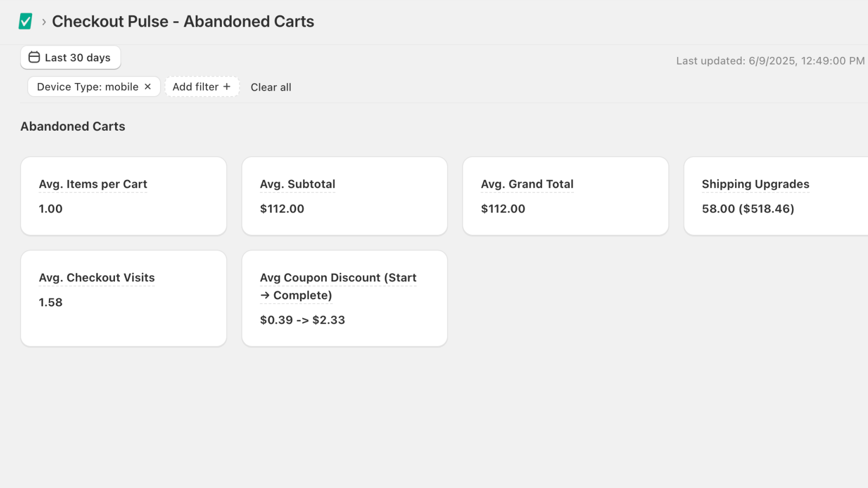Open the Shipping Upgrades metric card
This screenshot has height=488, width=868.
coord(776,196)
